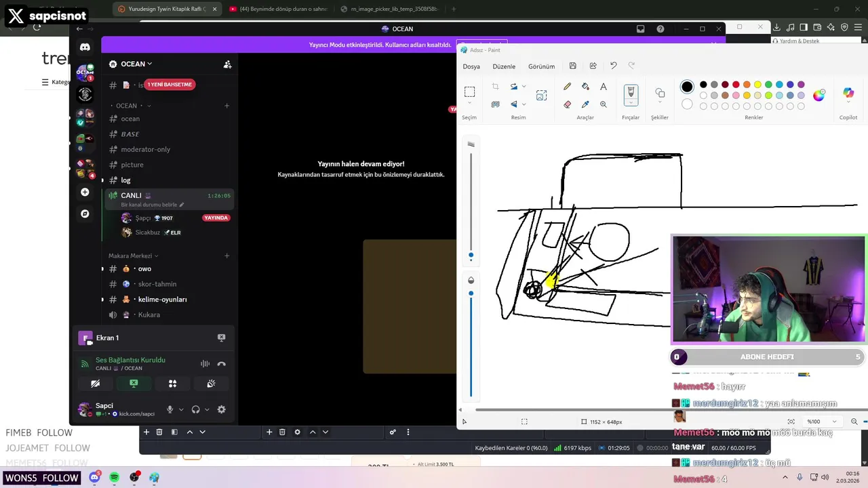Select the secondary white color circle in Paint
Image resolution: width=868 pixels, height=488 pixels.
coord(687,104)
